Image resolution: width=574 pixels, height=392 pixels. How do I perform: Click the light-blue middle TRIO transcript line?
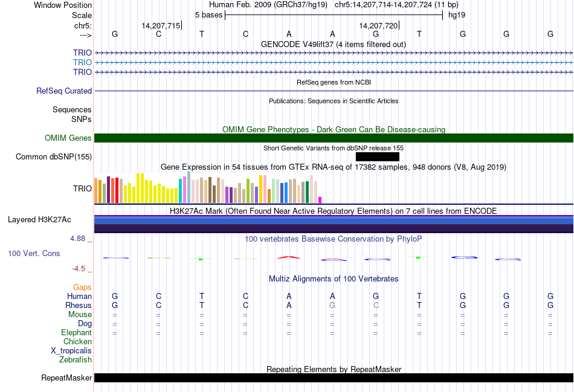(334, 63)
